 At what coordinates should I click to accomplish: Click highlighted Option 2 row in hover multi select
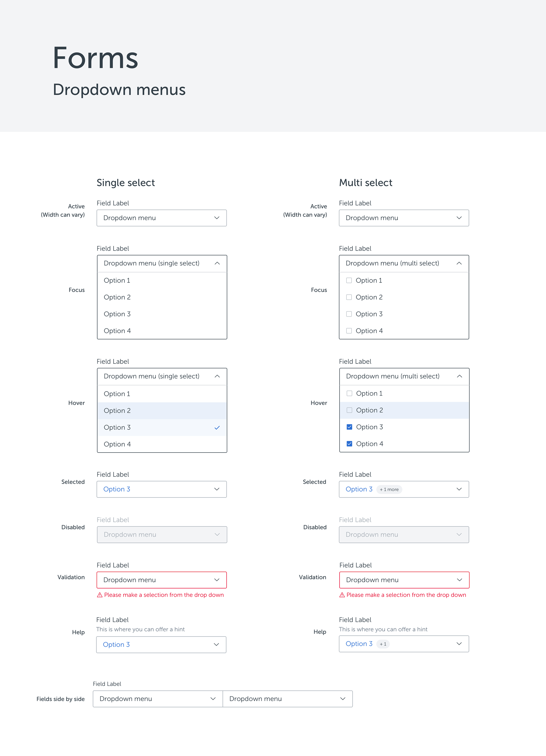(404, 410)
